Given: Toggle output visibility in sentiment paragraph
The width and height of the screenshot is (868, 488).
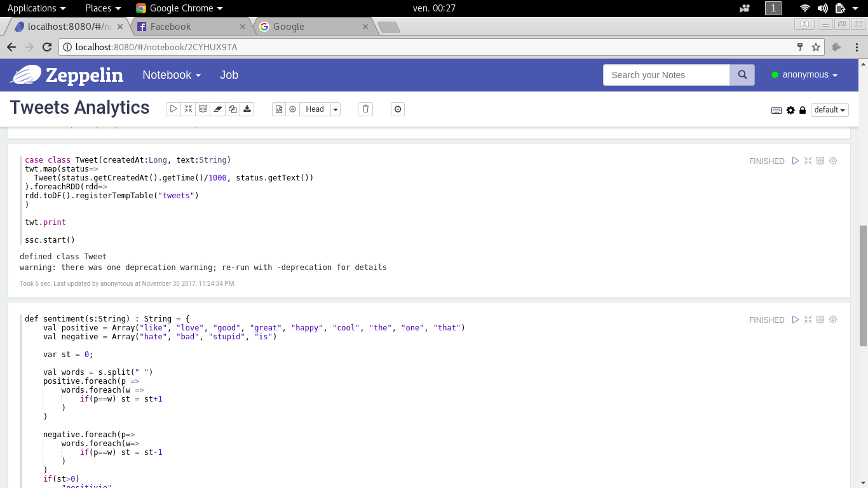Looking at the screenshot, I should coord(820,320).
